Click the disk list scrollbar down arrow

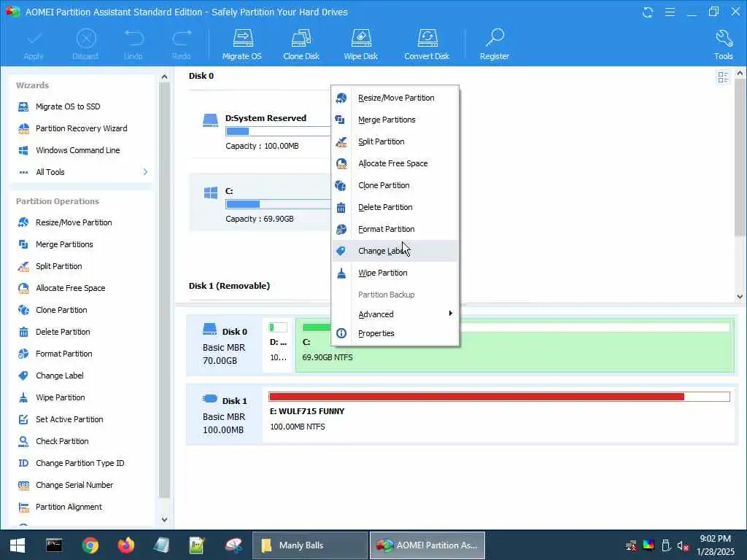[x=740, y=296]
